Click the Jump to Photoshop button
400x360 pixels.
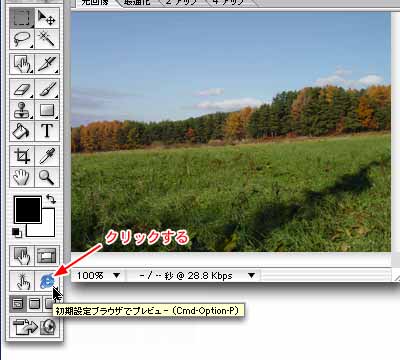coord(34,326)
